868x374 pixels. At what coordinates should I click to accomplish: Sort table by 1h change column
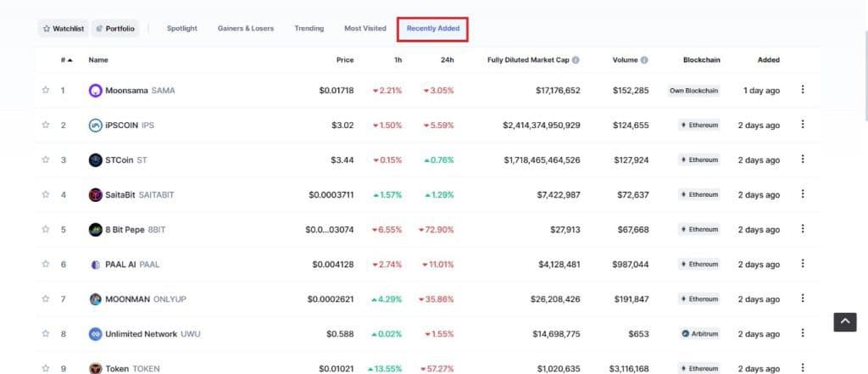pyautogui.click(x=398, y=60)
